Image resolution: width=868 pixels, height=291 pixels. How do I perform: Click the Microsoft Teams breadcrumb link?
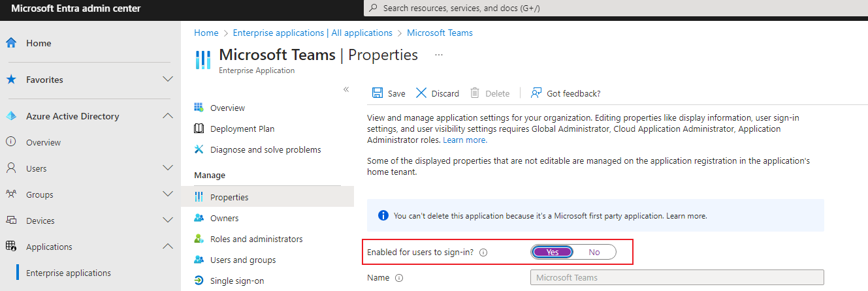[440, 33]
